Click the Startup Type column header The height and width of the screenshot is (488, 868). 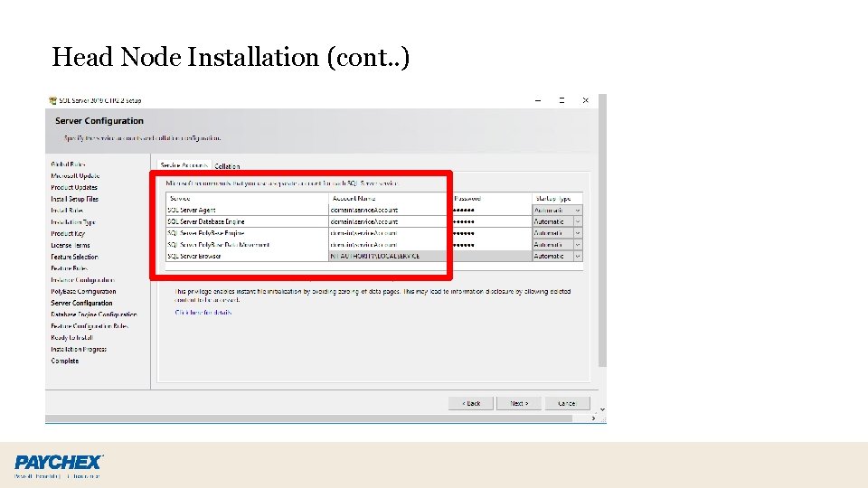(x=558, y=198)
